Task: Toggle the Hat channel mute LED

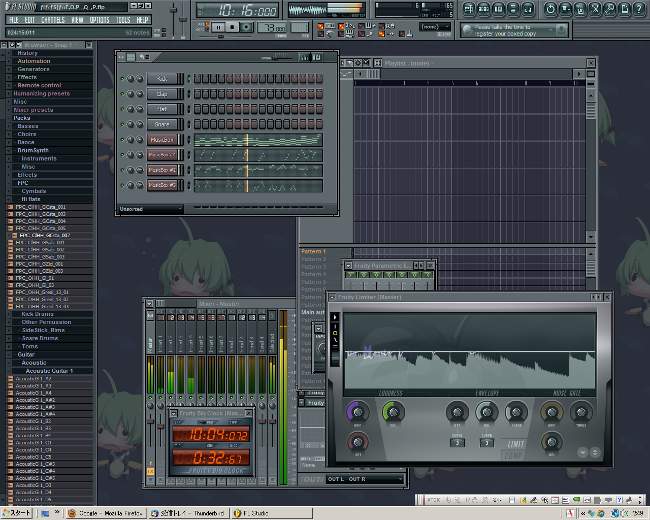Action: (x=122, y=109)
